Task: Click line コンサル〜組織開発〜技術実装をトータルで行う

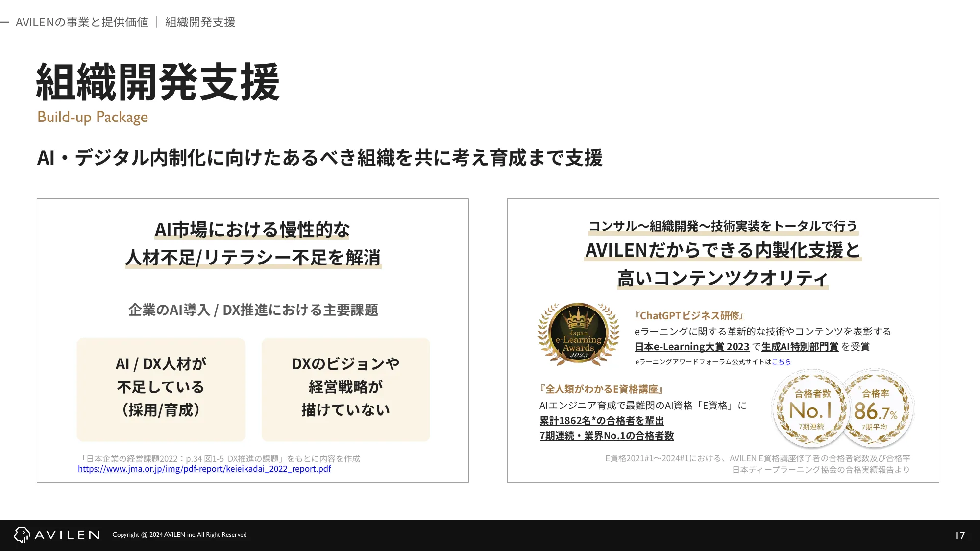Action: point(723,226)
